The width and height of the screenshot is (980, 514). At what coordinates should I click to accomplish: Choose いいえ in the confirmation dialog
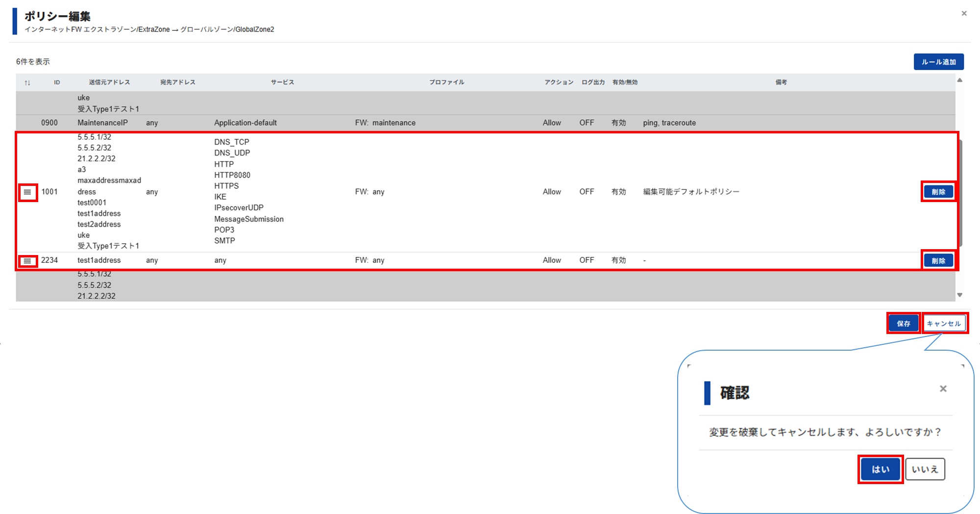click(x=925, y=469)
